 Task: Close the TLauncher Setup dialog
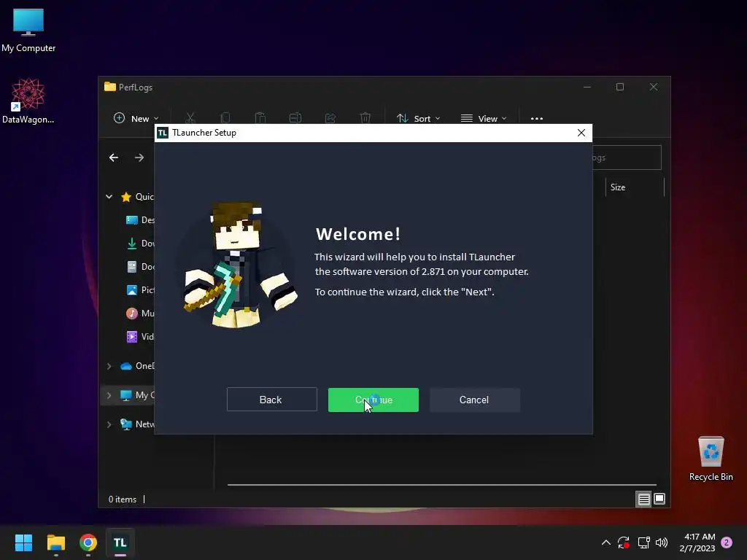tap(581, 133)
